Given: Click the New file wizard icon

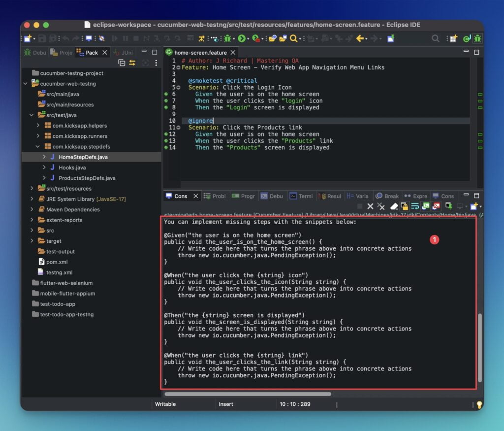Looking at the screenshot, I should click(28, 38).
